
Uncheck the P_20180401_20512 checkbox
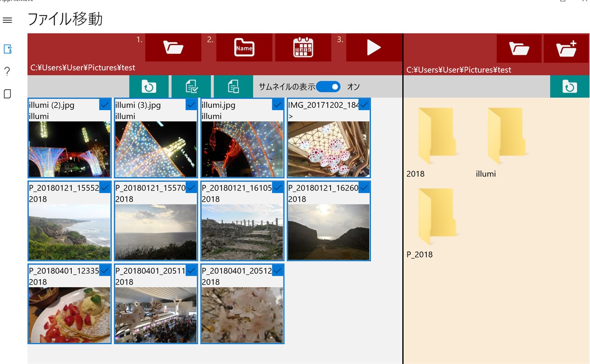(x=277, y=270)
